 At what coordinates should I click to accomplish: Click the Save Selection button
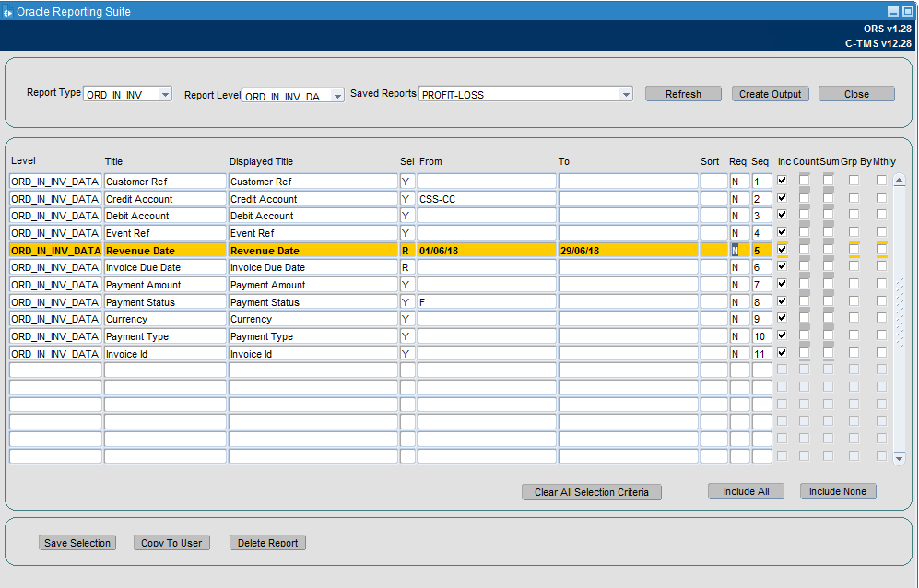(x=77, y=543)
